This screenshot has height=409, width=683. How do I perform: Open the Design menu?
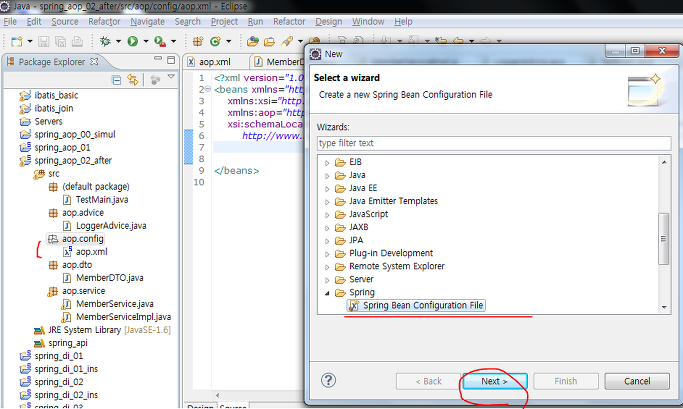click(328, 21)
